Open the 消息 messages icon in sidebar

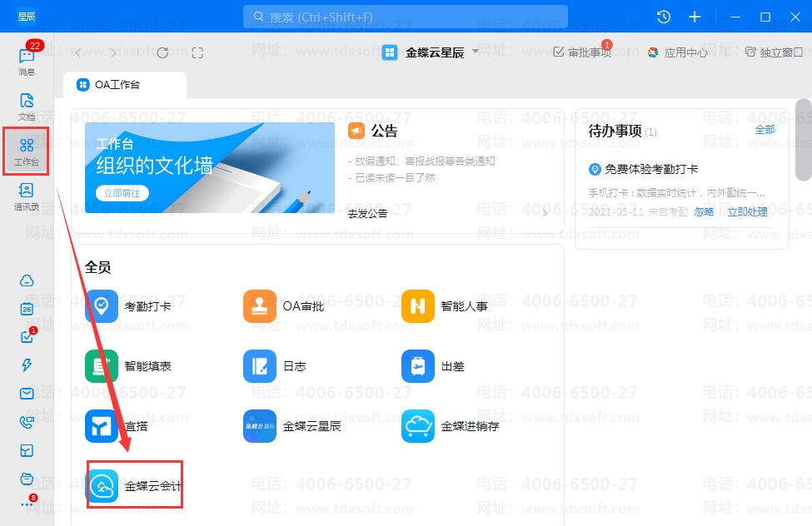(27, 58)
